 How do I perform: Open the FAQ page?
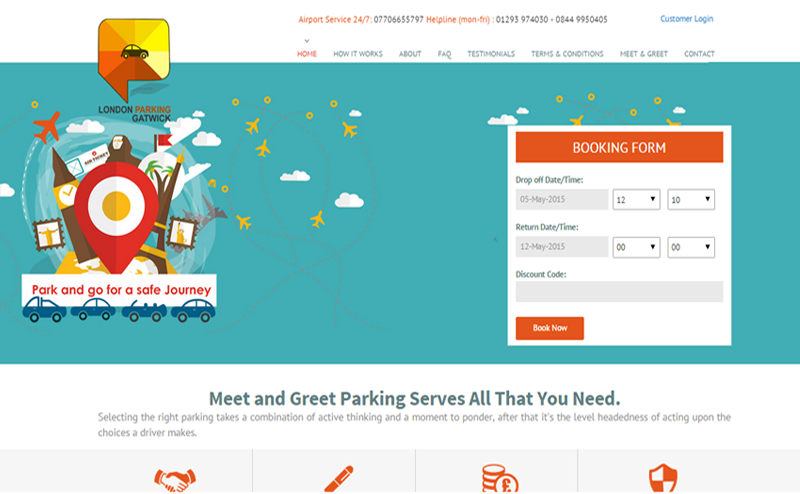tap(444, 54)
